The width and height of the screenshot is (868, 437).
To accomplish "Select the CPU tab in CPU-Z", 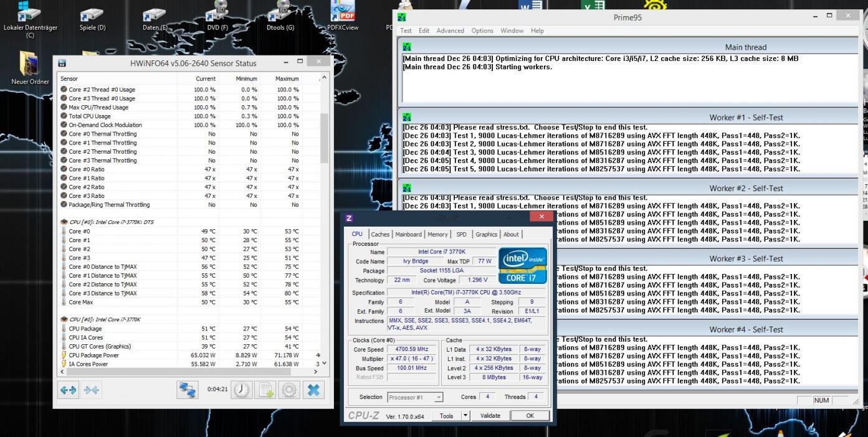I will point(357,234).
